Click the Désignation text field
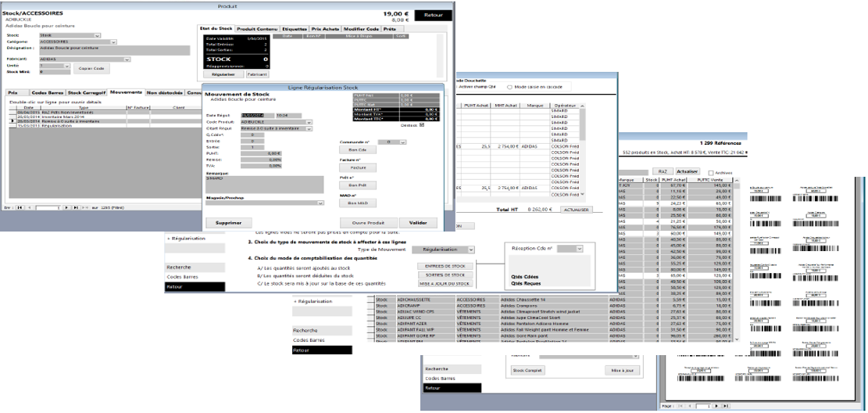This screenshot has width=868, height=413. pyautogui.click(x=115, y=50)
